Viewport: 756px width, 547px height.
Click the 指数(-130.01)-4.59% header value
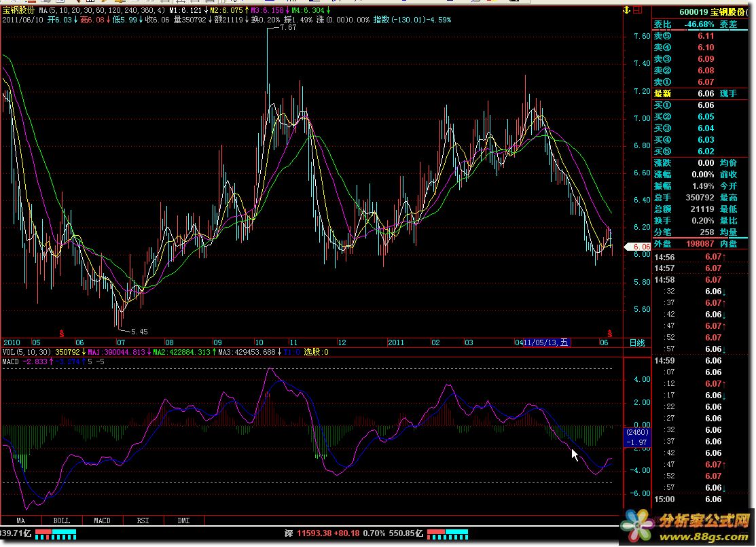point(412,20)
